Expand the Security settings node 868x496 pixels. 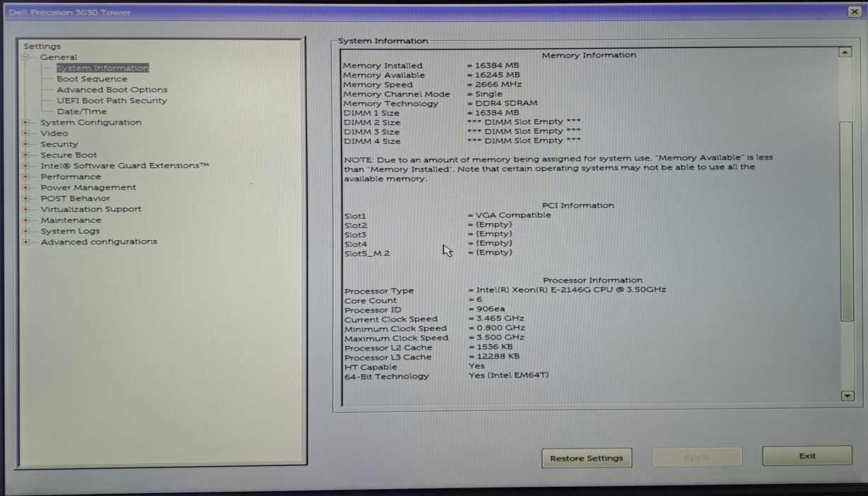[26, 144]
